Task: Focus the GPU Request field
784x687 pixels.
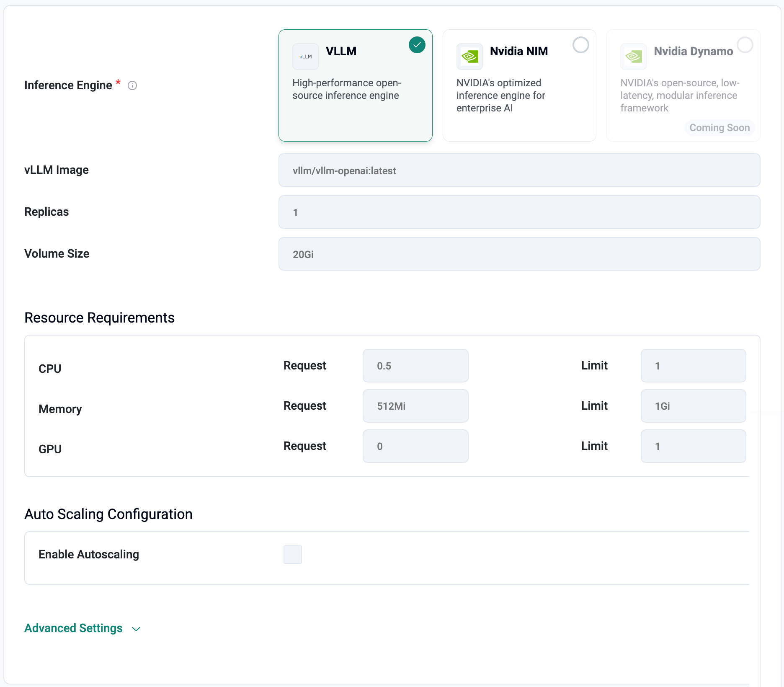Action: click(x=415, y=446)
